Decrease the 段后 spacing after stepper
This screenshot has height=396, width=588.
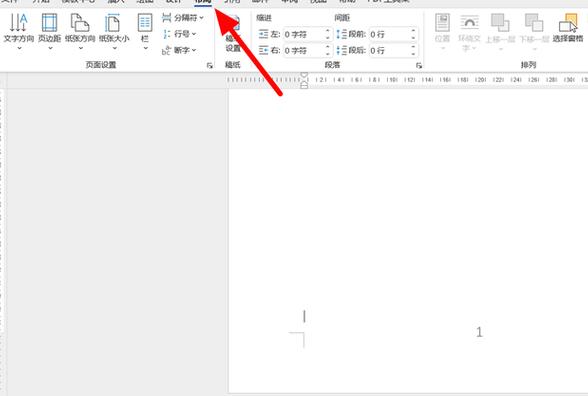point(413,54)
